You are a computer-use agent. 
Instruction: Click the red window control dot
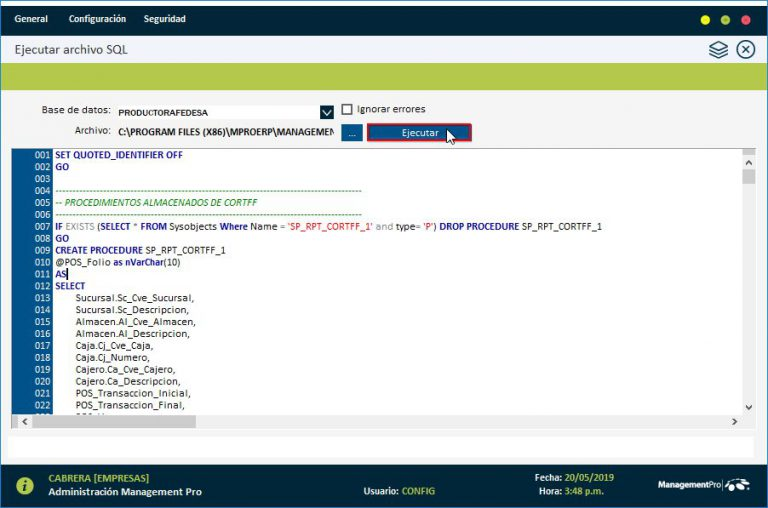pyautogui.click(x=745, y=20)
